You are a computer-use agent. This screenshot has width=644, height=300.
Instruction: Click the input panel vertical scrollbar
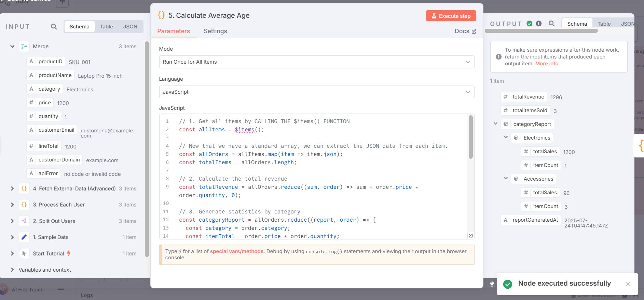147,149
